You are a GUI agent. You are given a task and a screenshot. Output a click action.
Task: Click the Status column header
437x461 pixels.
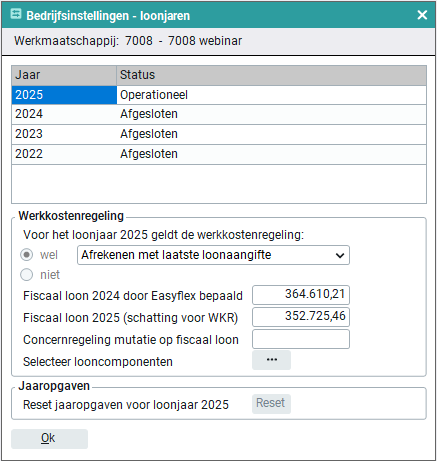[271, 75]
